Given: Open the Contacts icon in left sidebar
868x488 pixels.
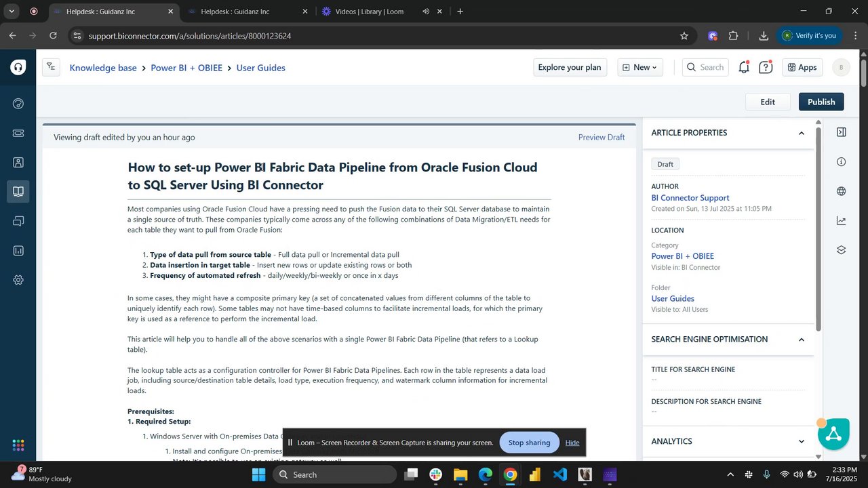Looking at the screenshot, I should pyautogui.click(x=18, y=163).
